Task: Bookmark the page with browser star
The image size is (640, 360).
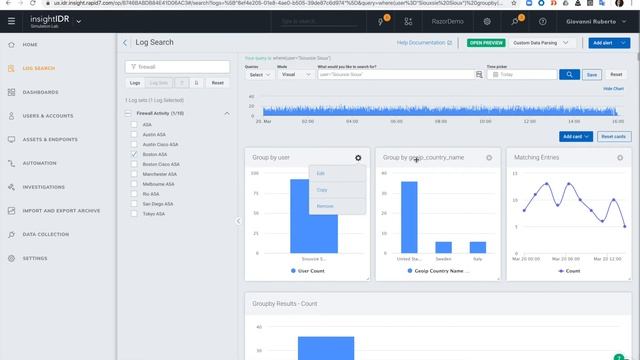Action: click(x=513, y=3)
